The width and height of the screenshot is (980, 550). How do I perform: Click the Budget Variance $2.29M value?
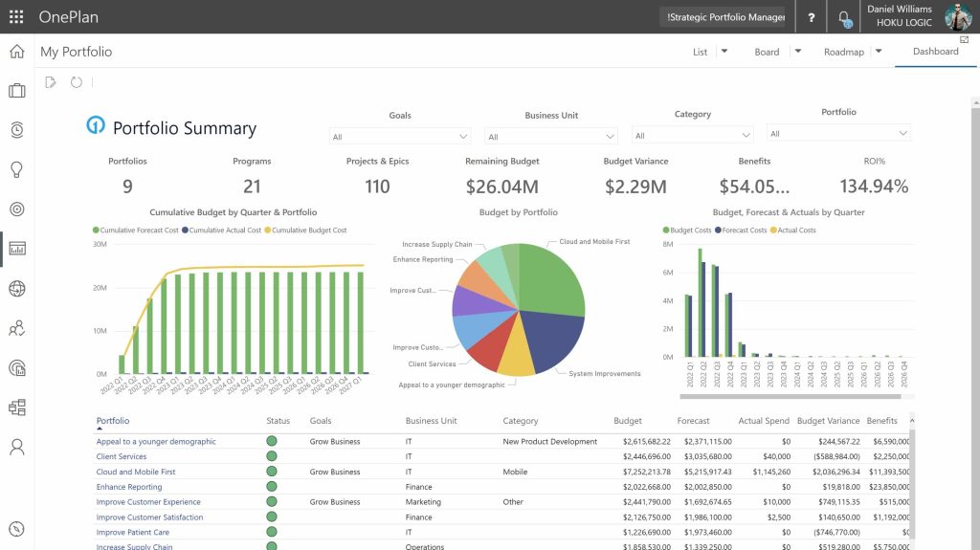635,187
